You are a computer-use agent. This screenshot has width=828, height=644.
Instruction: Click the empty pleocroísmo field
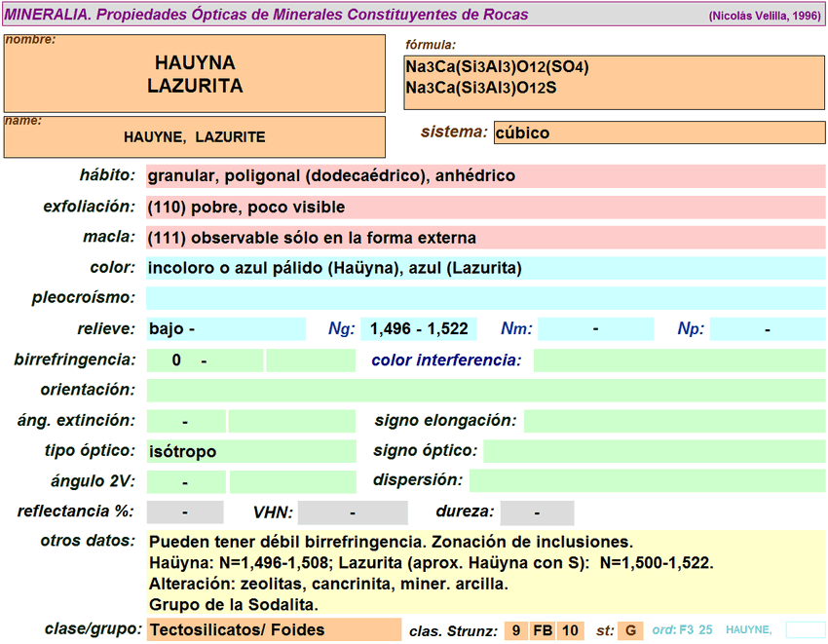tap(485, 298)
